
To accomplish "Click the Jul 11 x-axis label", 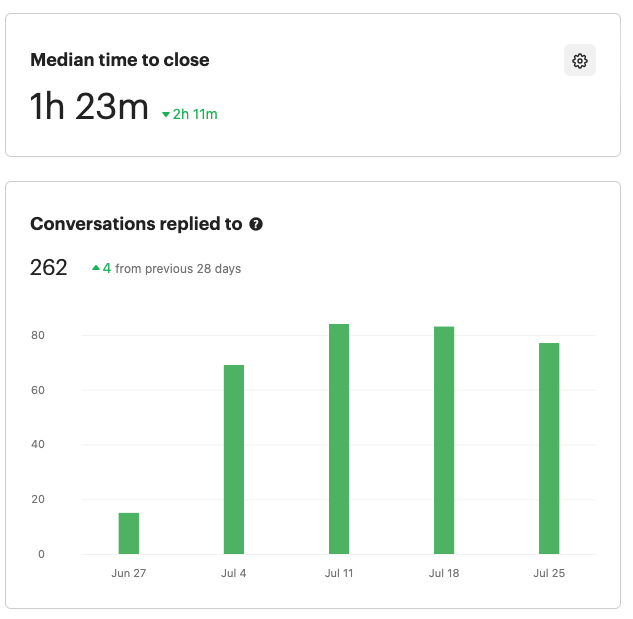I will point(339,573).
